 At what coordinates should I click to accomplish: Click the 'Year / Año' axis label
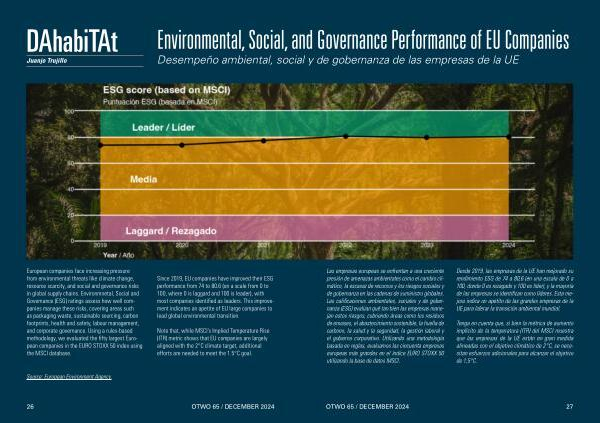tap(118, 255)
